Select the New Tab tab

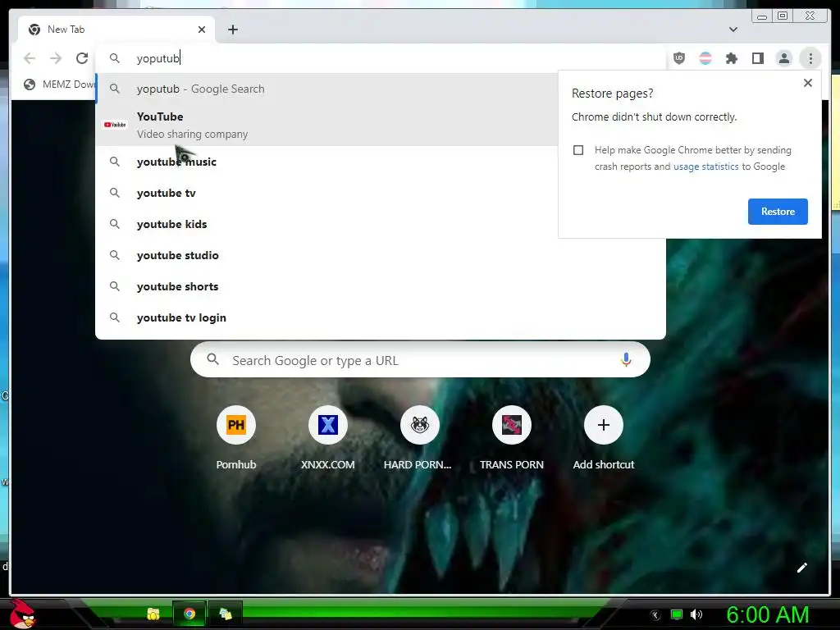click(x=116, y=30)
